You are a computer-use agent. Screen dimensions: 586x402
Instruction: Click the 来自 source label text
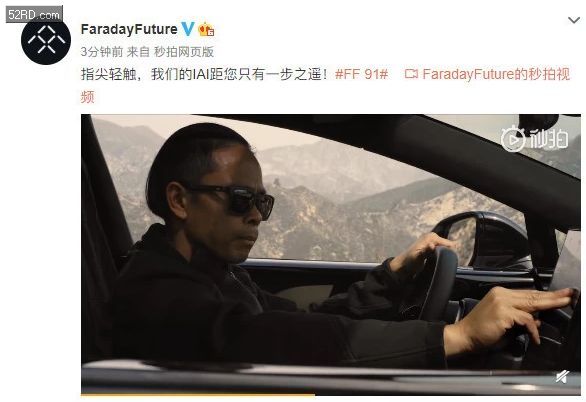tap(138, 52)
